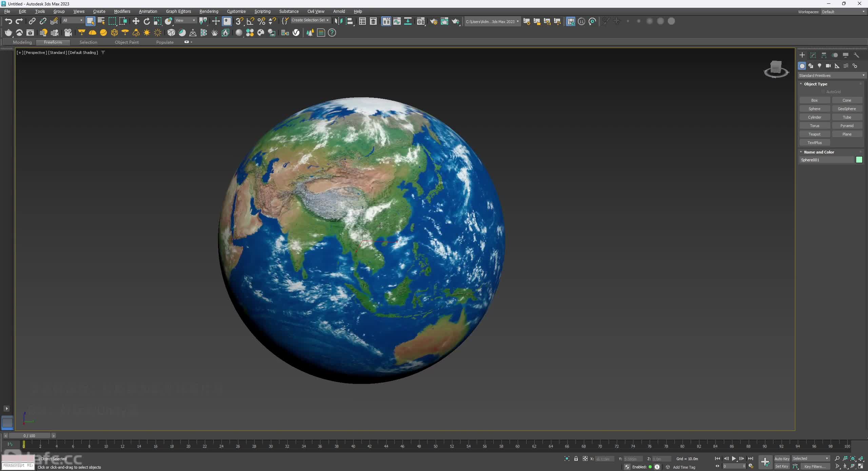This screenshot has height=471, width=868.
Task: Click the sun light toolbar icon
Action: point(147,33)
